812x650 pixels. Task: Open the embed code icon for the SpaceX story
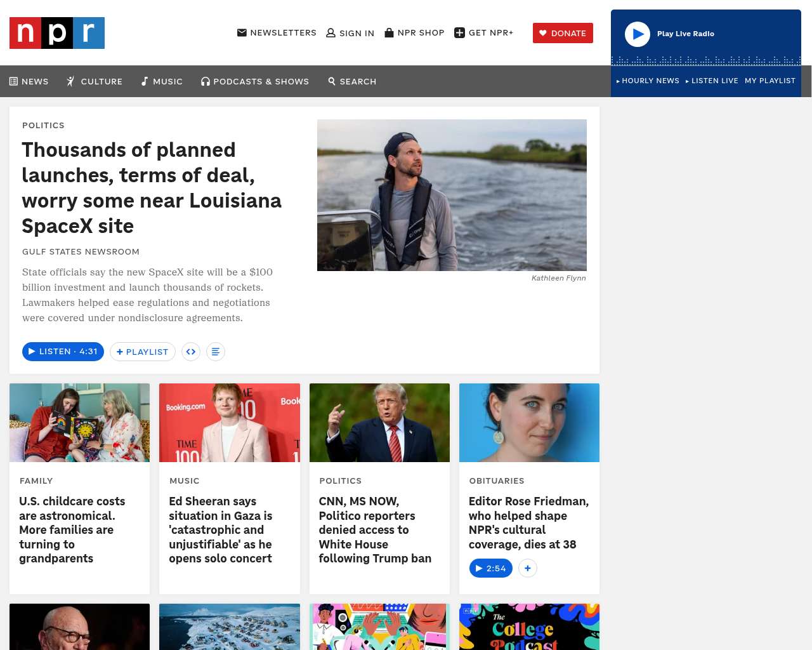191,352
